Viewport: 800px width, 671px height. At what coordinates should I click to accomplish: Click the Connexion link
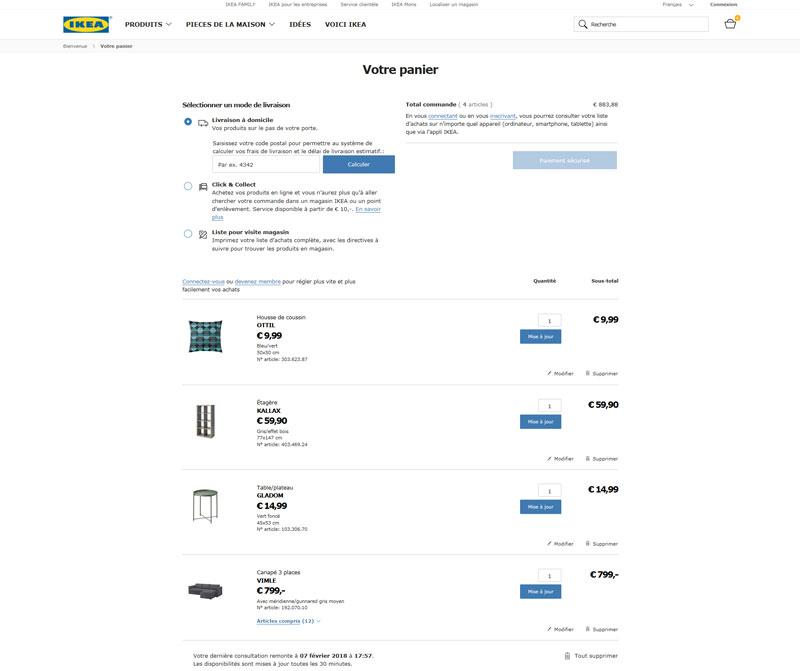click(723, 5)
